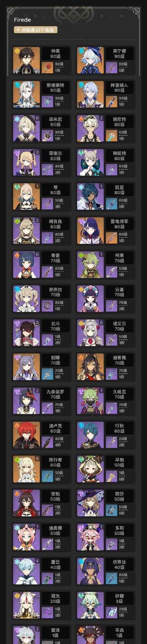
Task: Click Zhongli's weapon icon
Action: click(47, 67)
